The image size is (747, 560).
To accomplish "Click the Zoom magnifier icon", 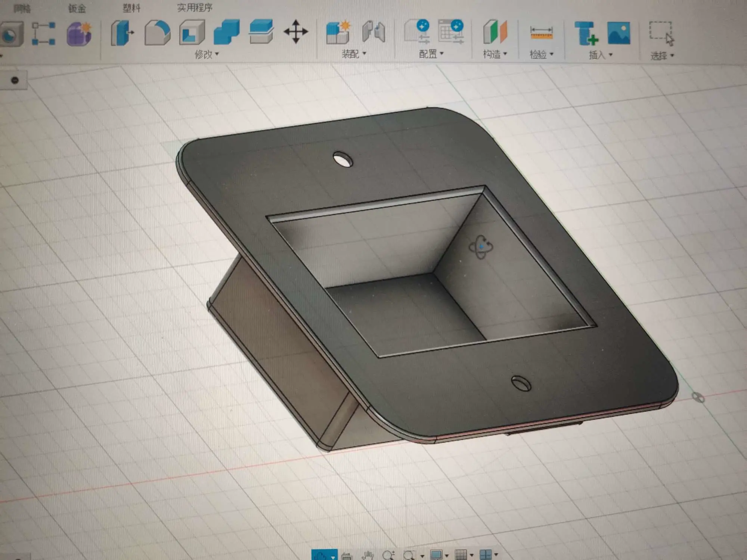I will (x=388, y=556).
